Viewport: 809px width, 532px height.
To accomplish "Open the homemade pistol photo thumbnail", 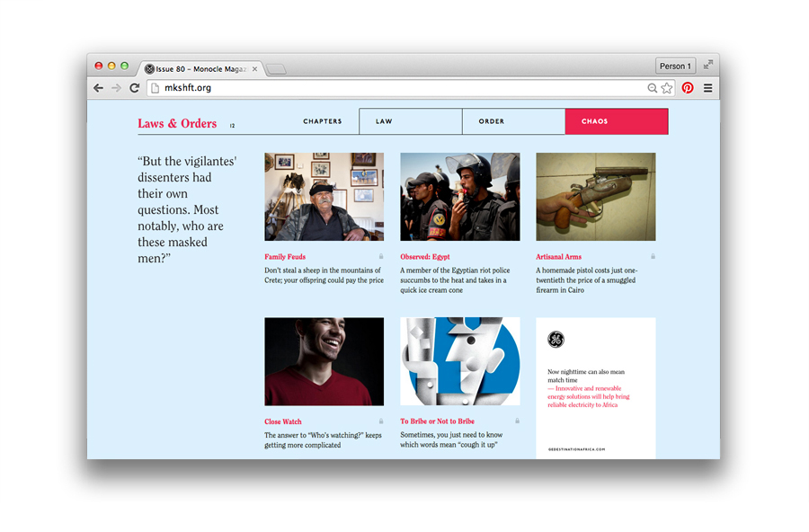I will point(596,197).
